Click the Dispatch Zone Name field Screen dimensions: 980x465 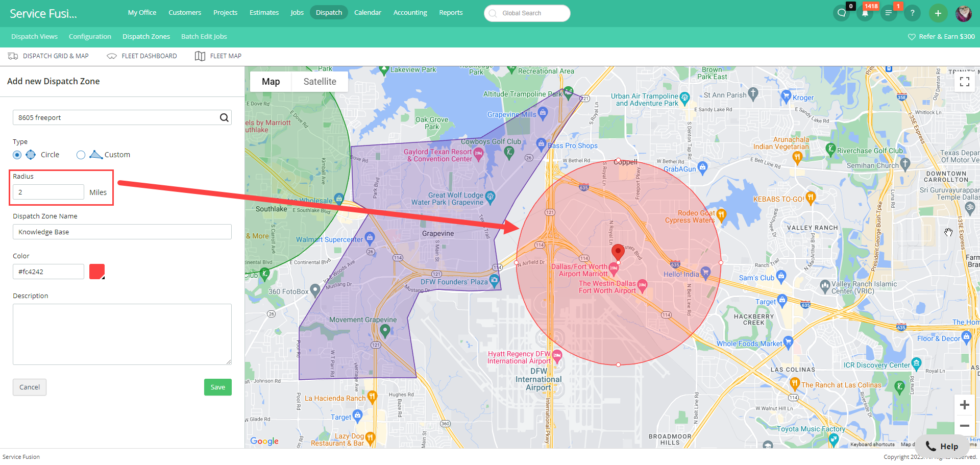(122, 232)
